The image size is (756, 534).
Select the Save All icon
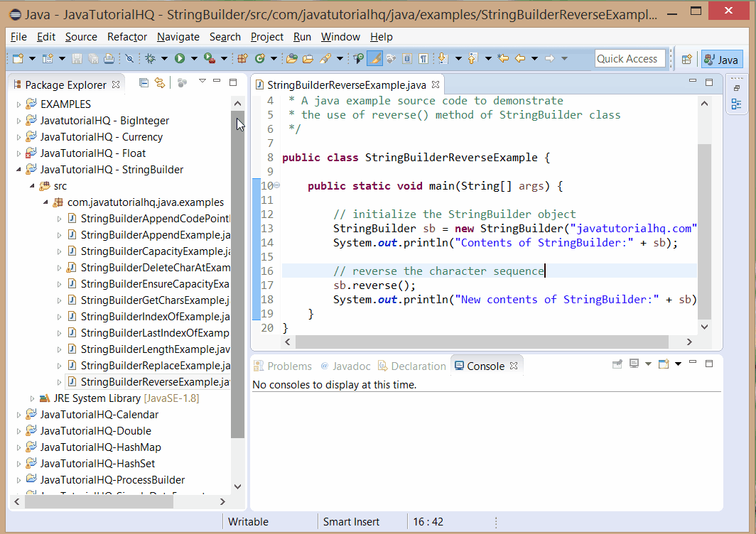(x=92, y=58)
